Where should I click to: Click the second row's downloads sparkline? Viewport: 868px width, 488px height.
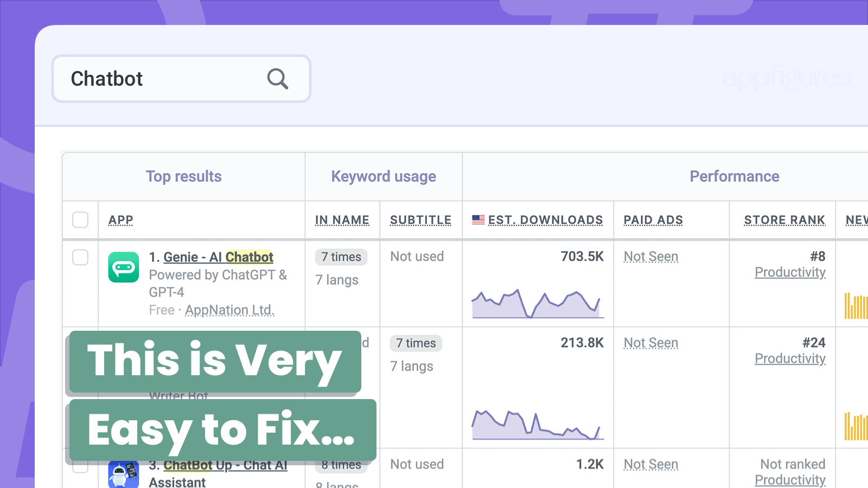tap(537, 426)
